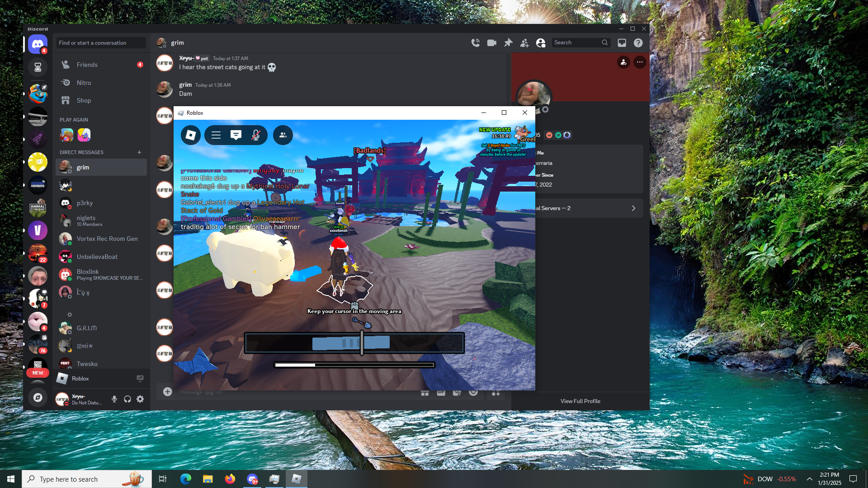
Task: Show hidden system tray icons
Action: 810,479
